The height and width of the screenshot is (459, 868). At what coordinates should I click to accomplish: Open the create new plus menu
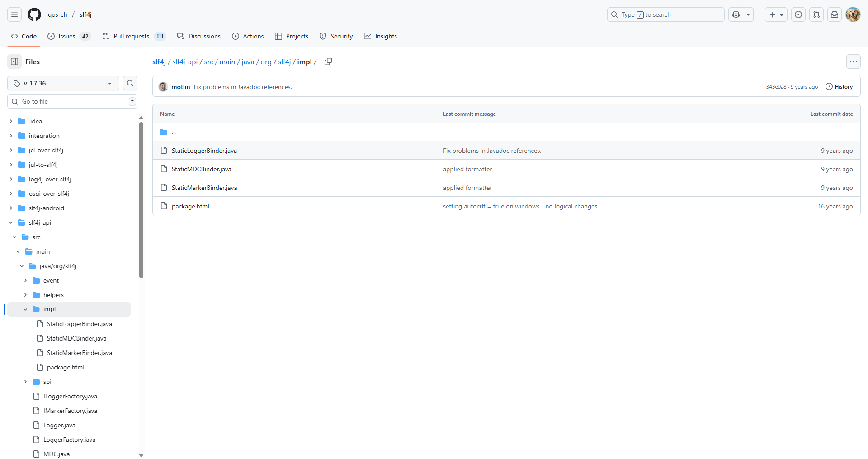[x=776, y=14]
